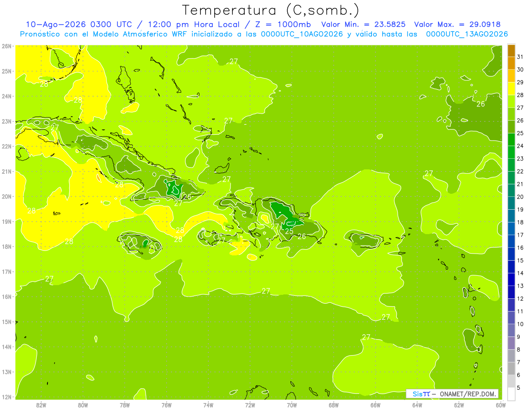
Task: Click the "25" contour label over Hispaniola
Action: pyautogui.click(x=289, y=231)
